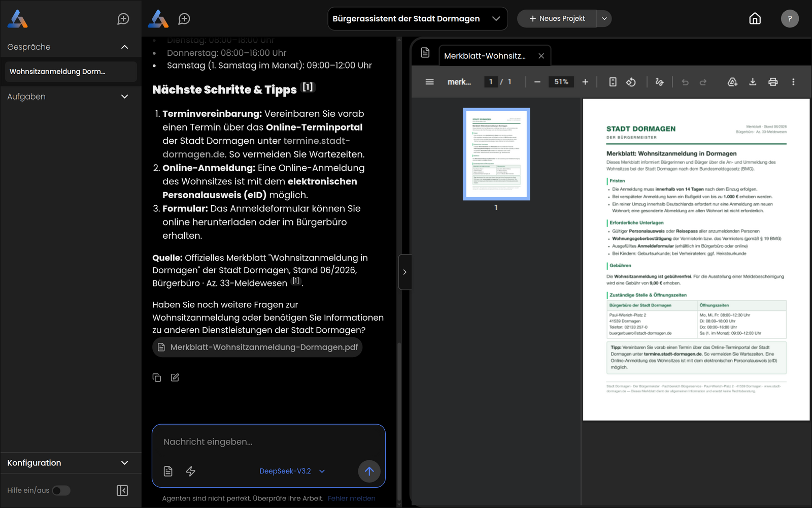Close the Merkblatt-Wohnsitz... tab
Viewport: 812px width, 508px height.
[x=541, y=56]
